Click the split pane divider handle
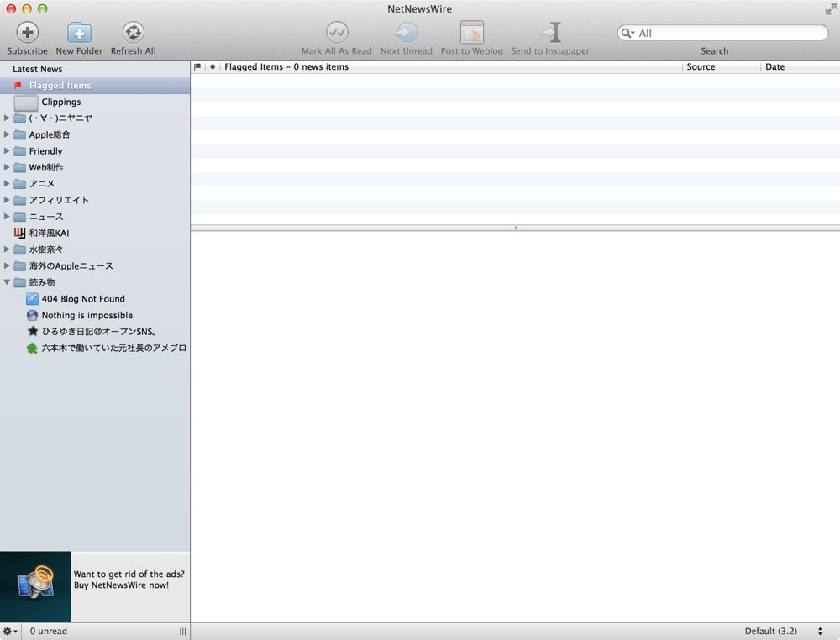Image resolution: width=840 pixels, height=640 pixels. click(x=516, y=228)
